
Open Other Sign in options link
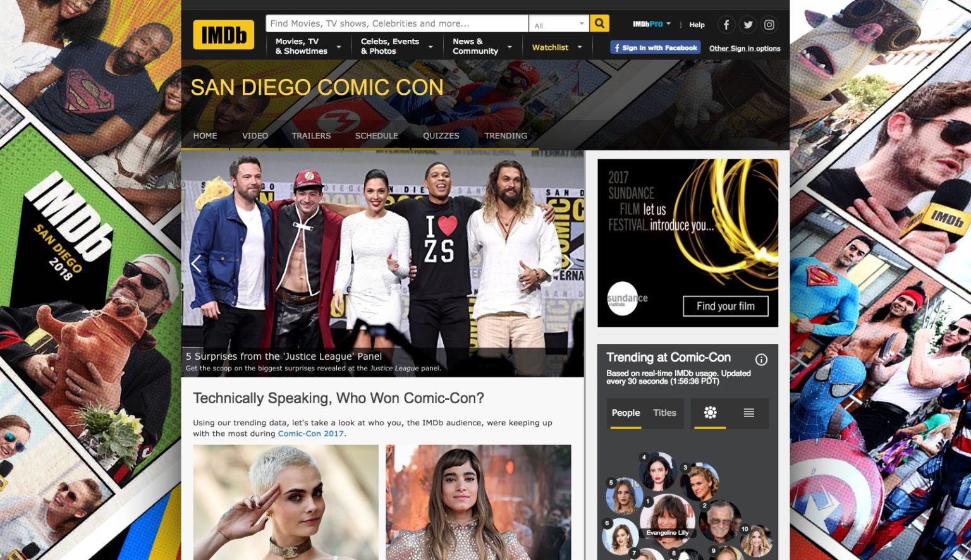pos(745,48)
